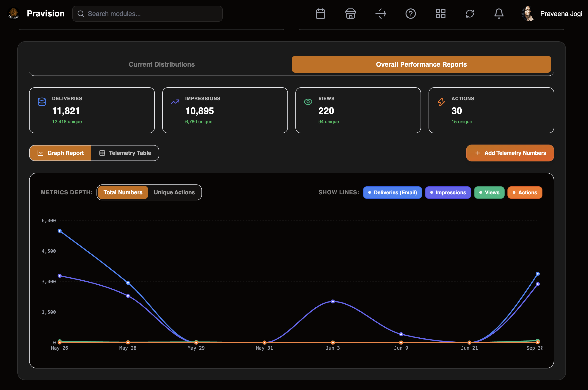588x390 pixels.
Task: Click the Actions lightning bolt icon
Action: (x=441, y=102)
